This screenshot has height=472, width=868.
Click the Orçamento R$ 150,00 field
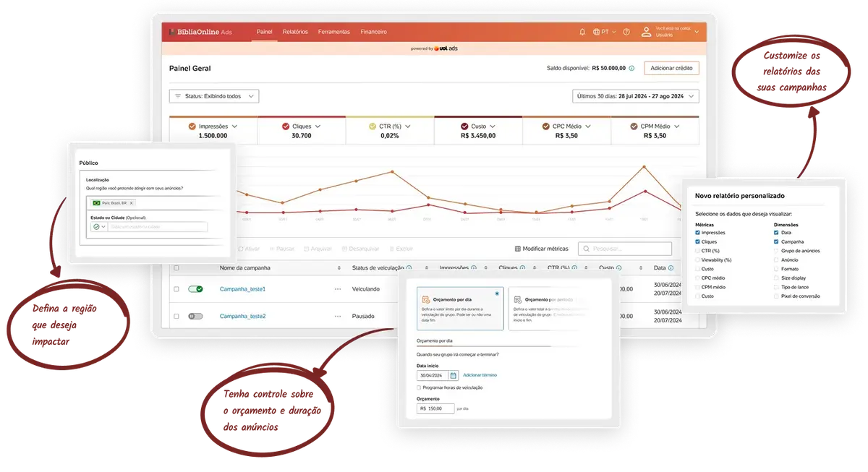pyautogui.click(x=435, y=408)
